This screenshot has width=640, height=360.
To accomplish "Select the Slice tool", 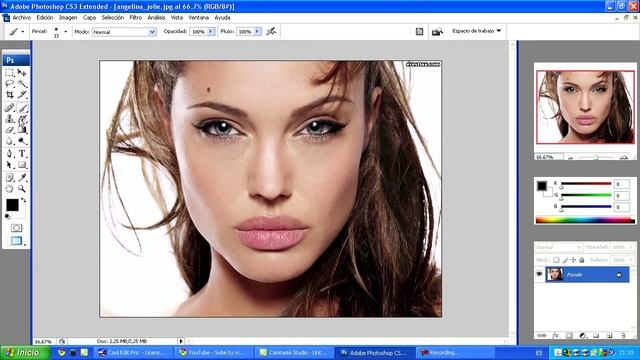I will [22, 95].
